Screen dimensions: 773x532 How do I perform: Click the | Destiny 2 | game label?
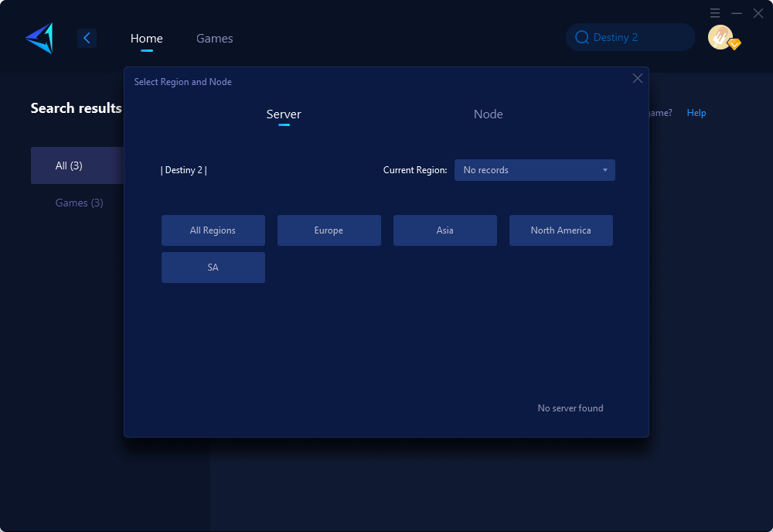[183, 170]
